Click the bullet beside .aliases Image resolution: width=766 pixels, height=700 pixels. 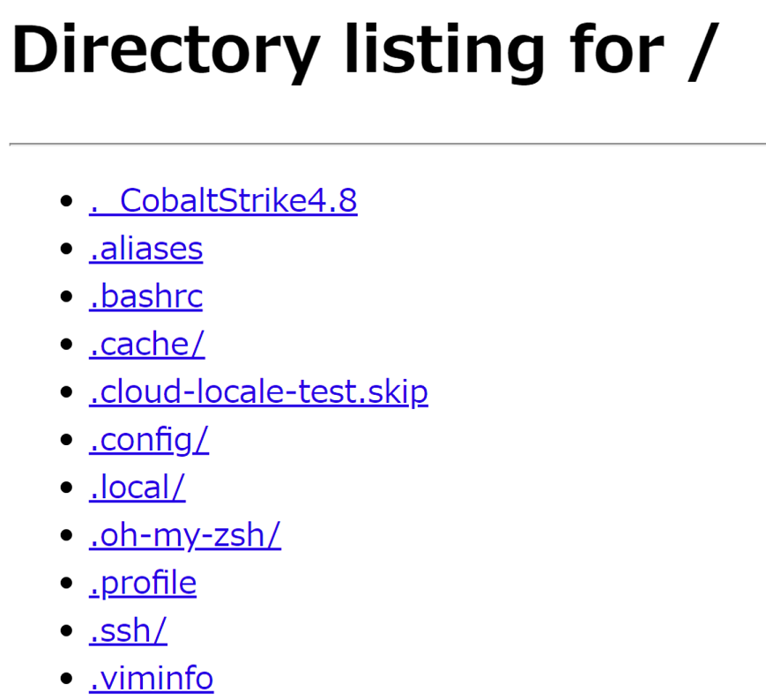[x=65, y=250]
